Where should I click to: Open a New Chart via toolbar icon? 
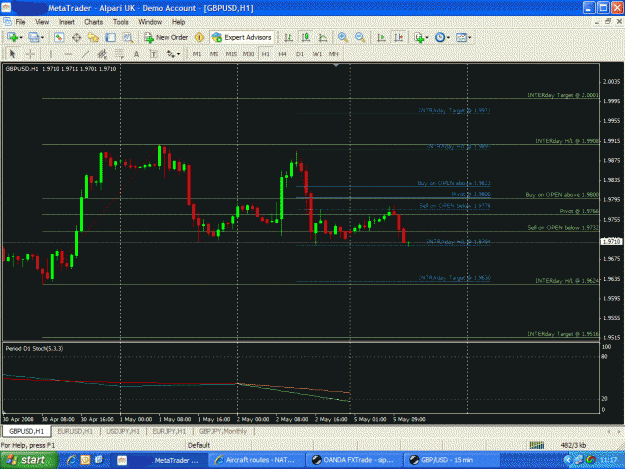tap(12, 37)
